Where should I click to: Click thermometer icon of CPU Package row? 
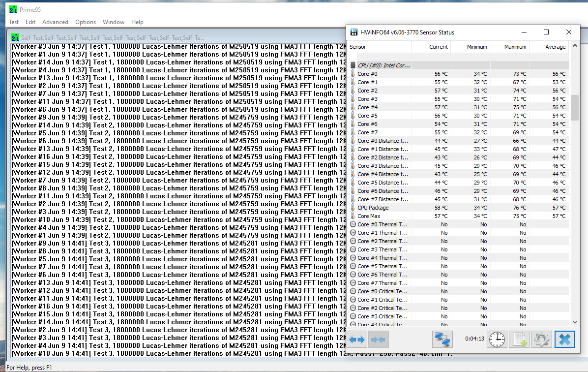353,208
